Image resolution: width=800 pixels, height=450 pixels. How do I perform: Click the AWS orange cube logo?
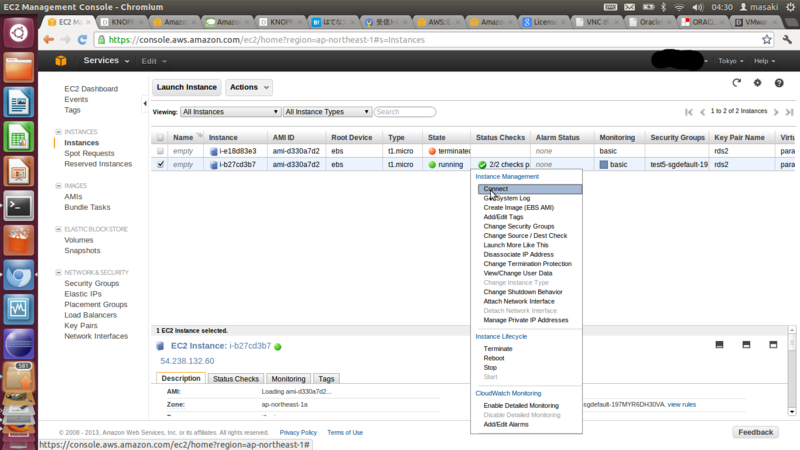click(x=61, y=61)
